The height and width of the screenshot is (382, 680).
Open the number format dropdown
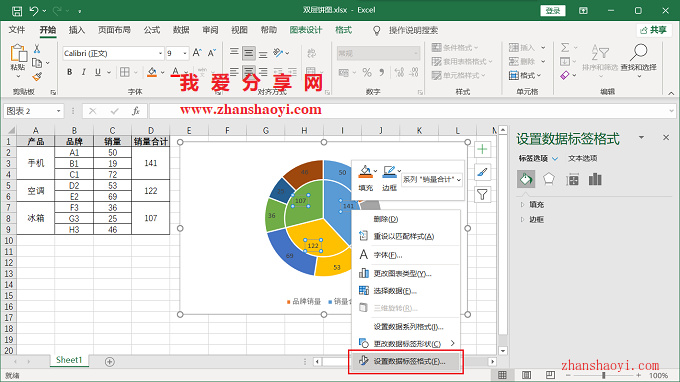click(416, 53)
